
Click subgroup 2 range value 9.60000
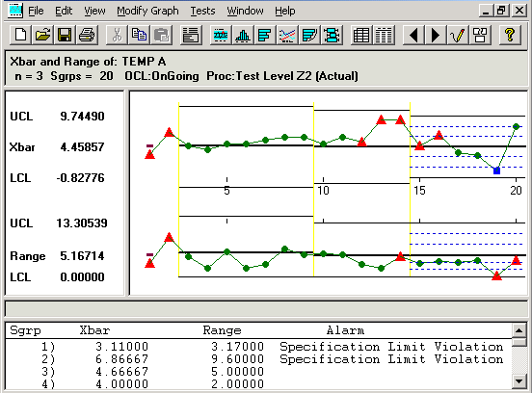tap(237, 359)
